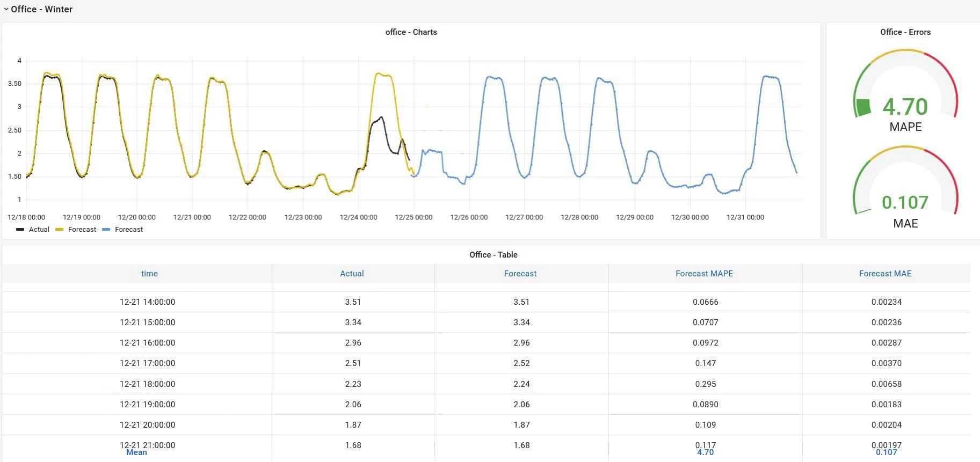Open the Office - Errors panel title
The width and height of the screenshot is (980, 462).
(x=905, y=32)
